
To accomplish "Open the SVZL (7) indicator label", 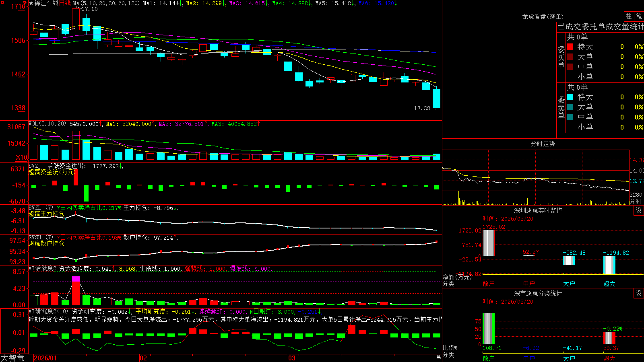I will (x=41, y=208).
